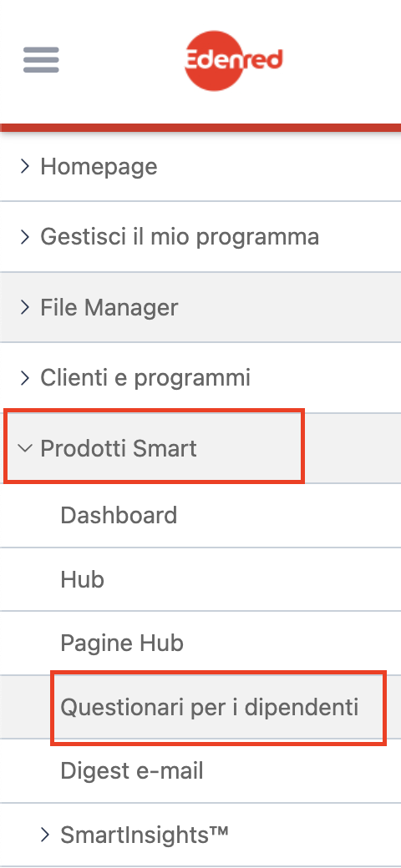This screenshot has height=868, width=401.
Task: Select Questionari per i dipendenti
Action: coord(210,708)
